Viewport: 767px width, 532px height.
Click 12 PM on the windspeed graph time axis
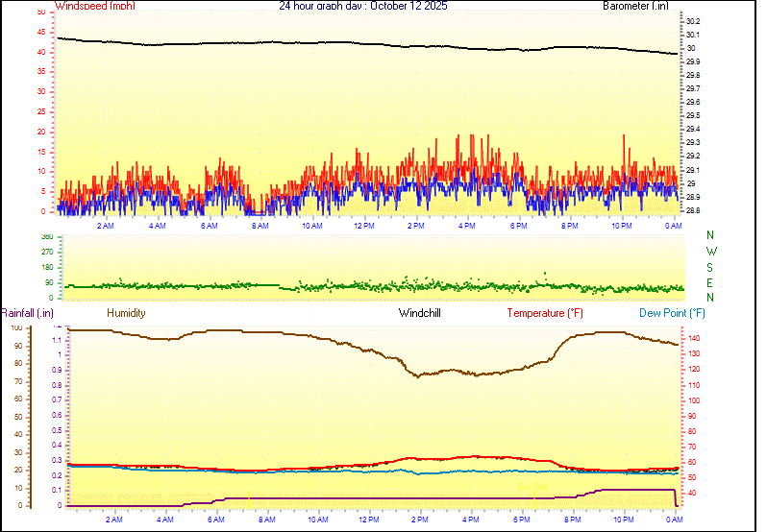[364, 226]
